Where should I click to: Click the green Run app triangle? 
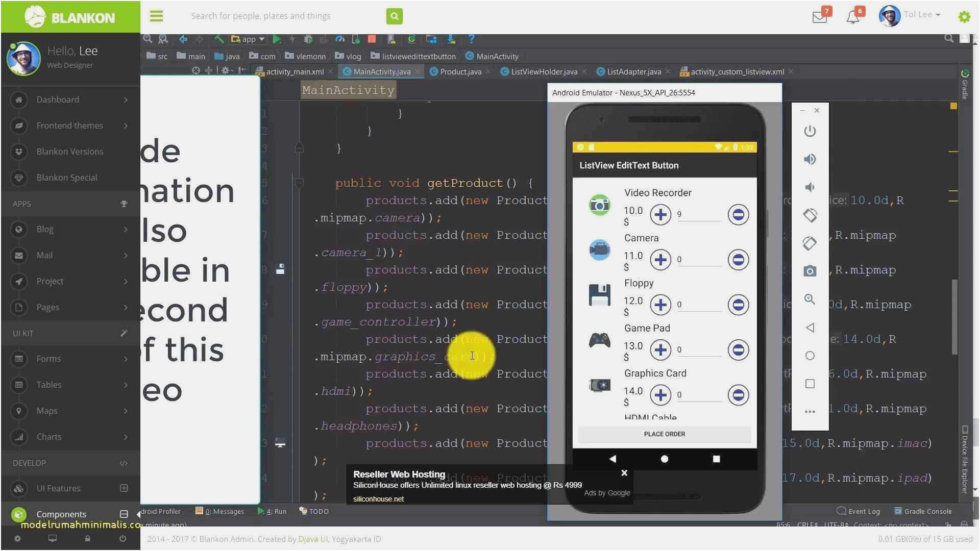click(x=277, y=39)
